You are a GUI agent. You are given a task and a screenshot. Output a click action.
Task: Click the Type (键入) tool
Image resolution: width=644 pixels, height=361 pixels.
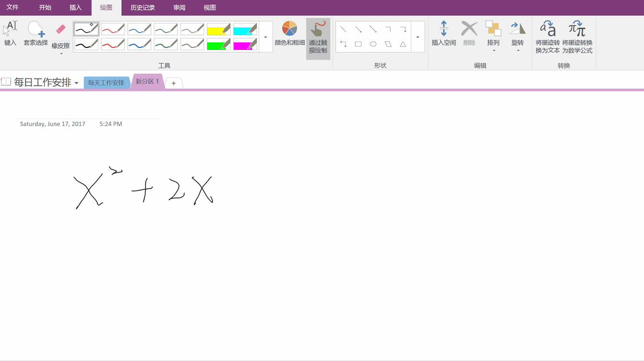[10, 34]
